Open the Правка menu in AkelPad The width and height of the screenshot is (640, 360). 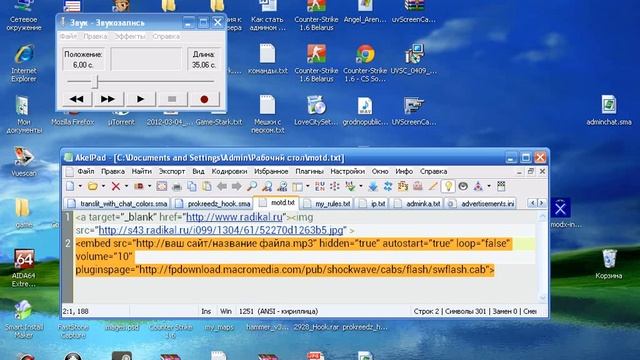[x=113, y=171]
